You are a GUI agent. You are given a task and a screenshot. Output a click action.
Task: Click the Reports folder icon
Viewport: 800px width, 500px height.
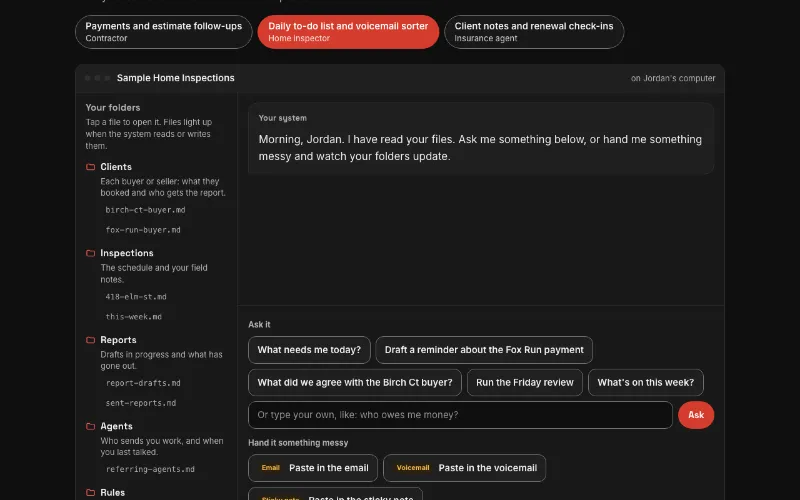coord(90,340)
